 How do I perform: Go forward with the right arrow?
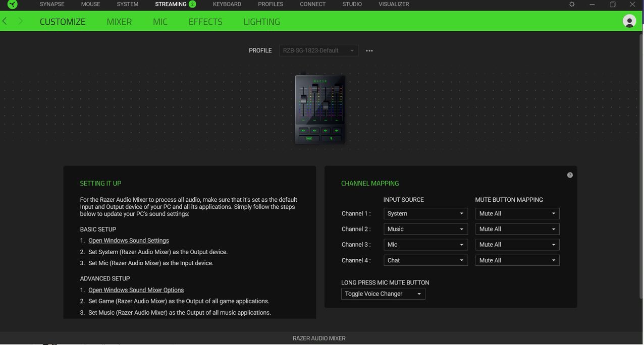pyautogui.click(x=20, y=21)
